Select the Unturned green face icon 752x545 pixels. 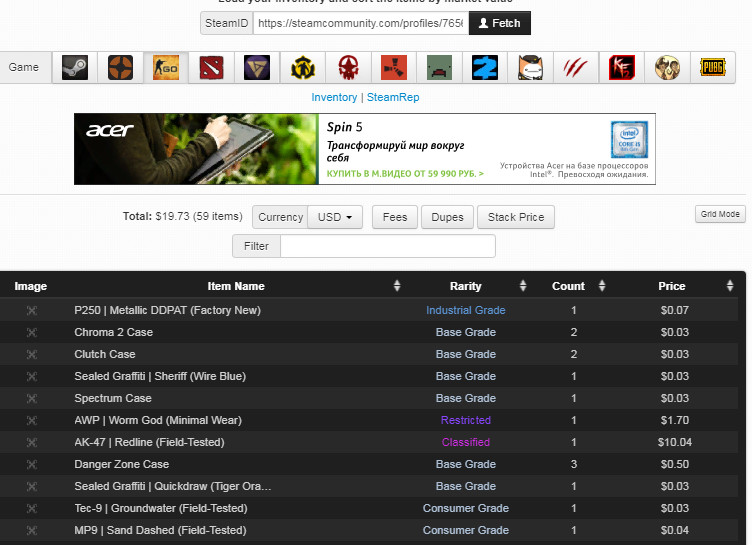pos(439,68)
